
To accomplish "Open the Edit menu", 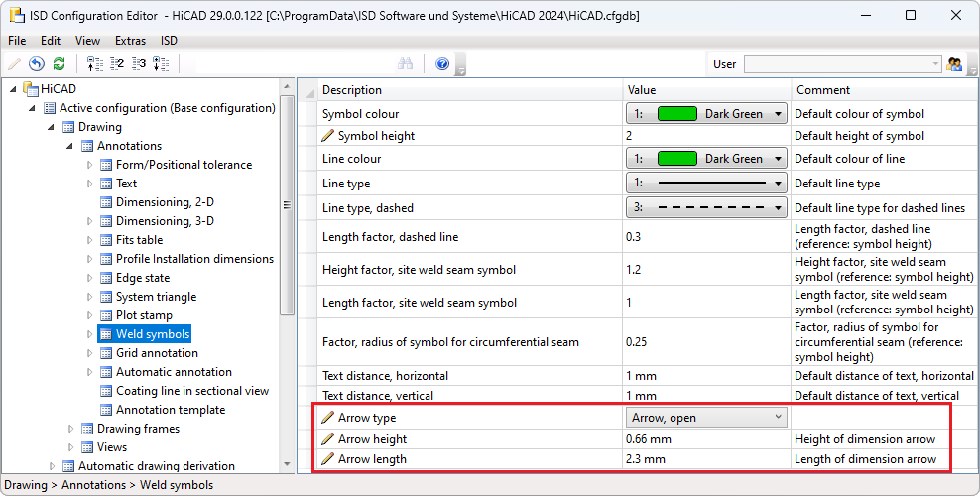I will point(51,40).
